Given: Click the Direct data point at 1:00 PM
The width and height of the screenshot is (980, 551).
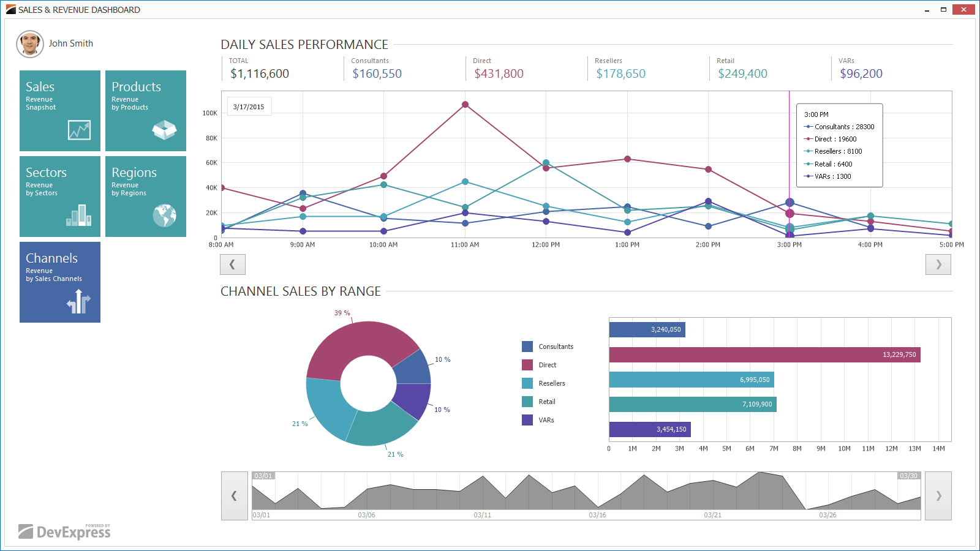Looking at the screenshot, I should (627, 159).
